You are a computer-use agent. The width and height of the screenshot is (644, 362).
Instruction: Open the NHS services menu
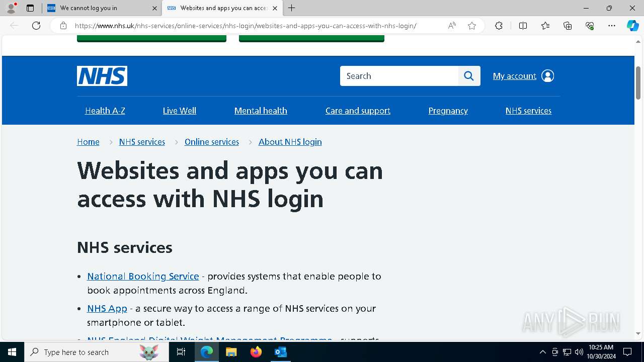pyautogui.click(x=528, y=111)
